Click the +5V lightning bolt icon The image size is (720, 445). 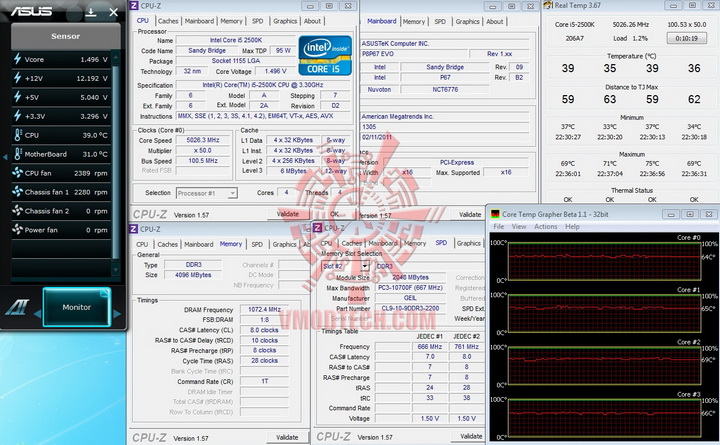coord(17,97)
